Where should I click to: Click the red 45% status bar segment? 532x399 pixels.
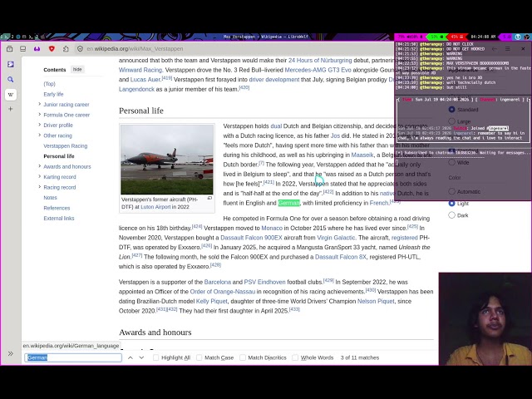[456, 37]
